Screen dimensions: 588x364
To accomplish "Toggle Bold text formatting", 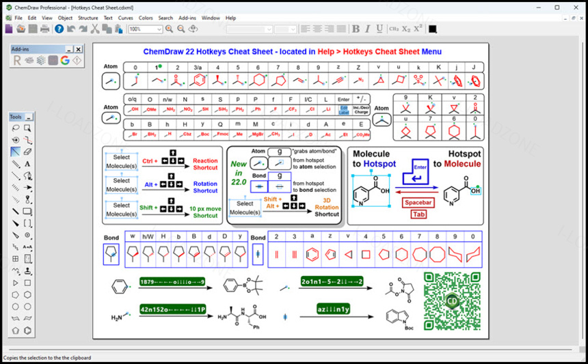I will pyautogui.click(x=356, y=29).
